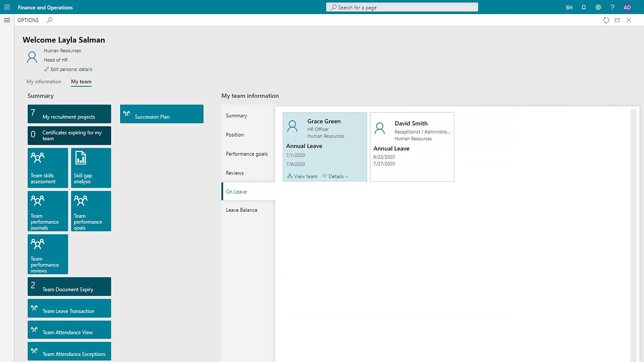Open the page in a new window
This screenshot has height=362, width=644.
coord(617,20)
